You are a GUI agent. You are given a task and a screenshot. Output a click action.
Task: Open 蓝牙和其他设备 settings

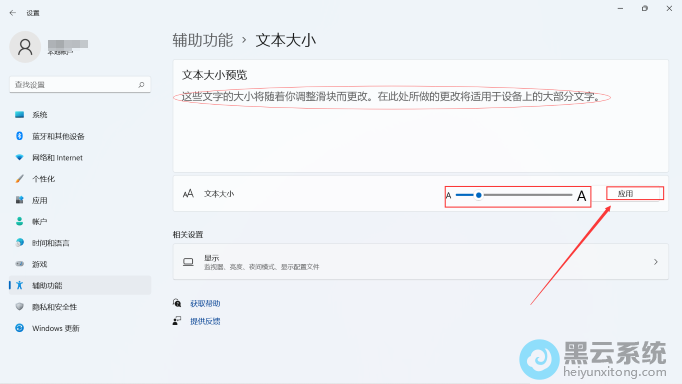[x=80, y=136]
